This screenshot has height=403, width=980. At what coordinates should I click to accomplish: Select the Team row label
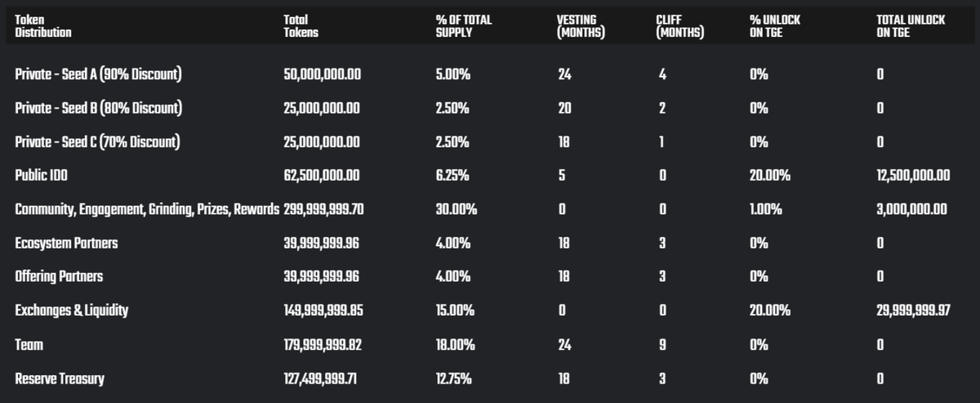[x=29, y=345]
